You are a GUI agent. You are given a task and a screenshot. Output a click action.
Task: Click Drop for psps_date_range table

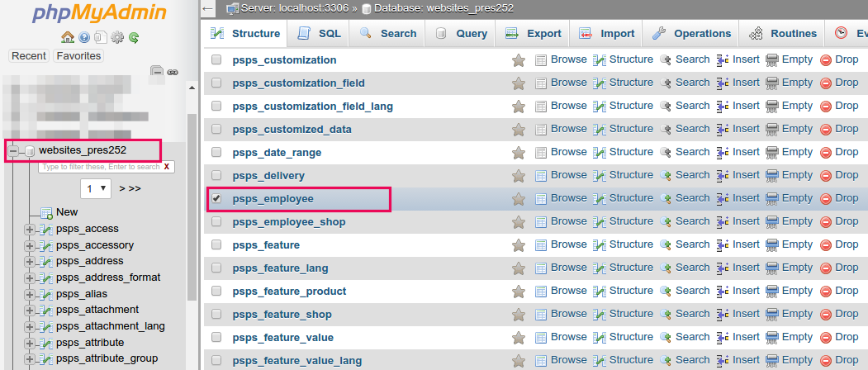pos(839,152)
